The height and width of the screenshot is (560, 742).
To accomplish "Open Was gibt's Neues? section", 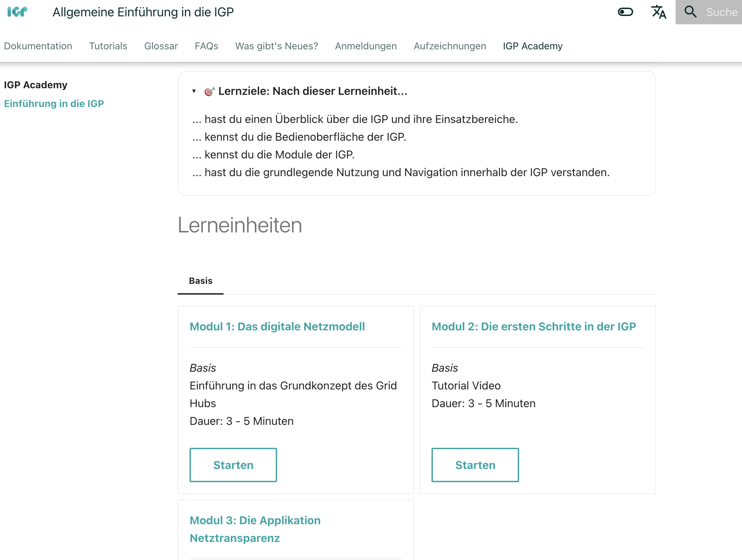I will pyautogui.click(x=276, y=46).
